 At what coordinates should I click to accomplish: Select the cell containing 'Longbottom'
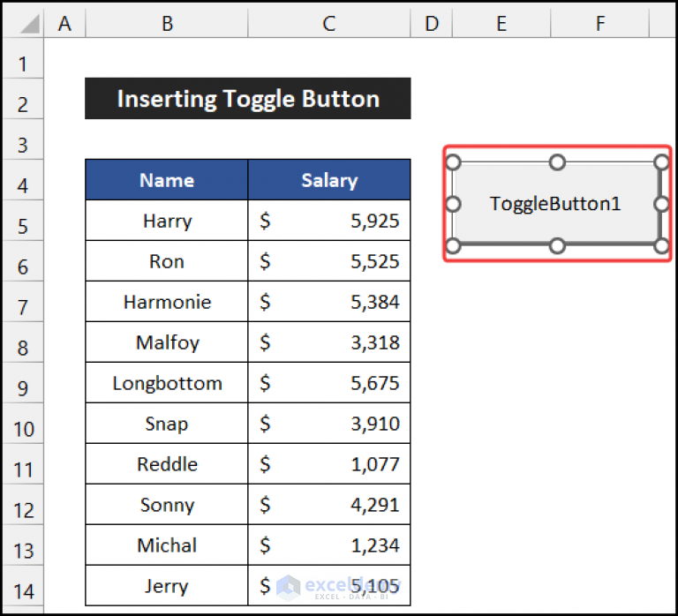tap(167, 382)
